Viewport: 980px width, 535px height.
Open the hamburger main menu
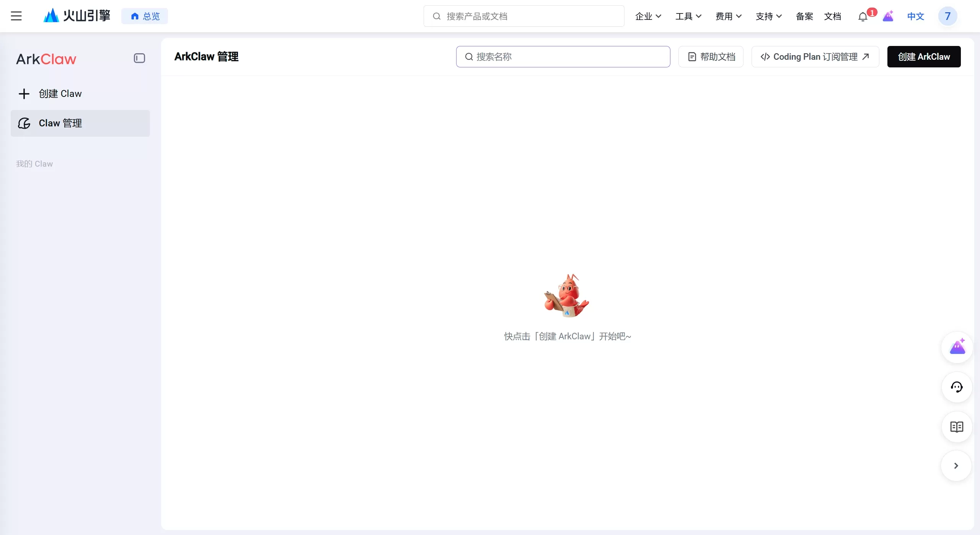point(16,16)
